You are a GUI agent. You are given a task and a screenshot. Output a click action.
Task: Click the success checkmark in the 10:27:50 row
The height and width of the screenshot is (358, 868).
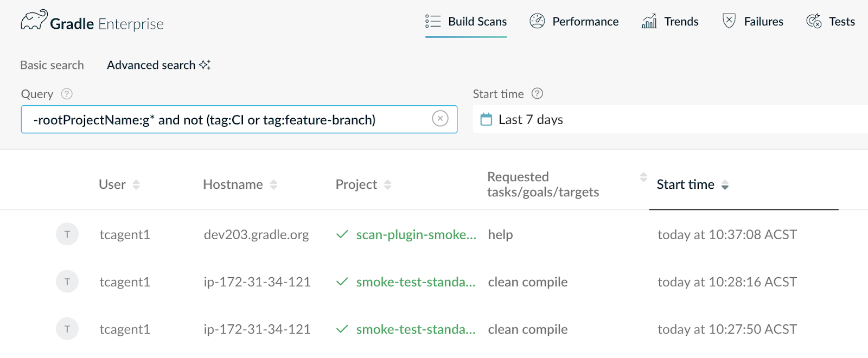point(342,329)
